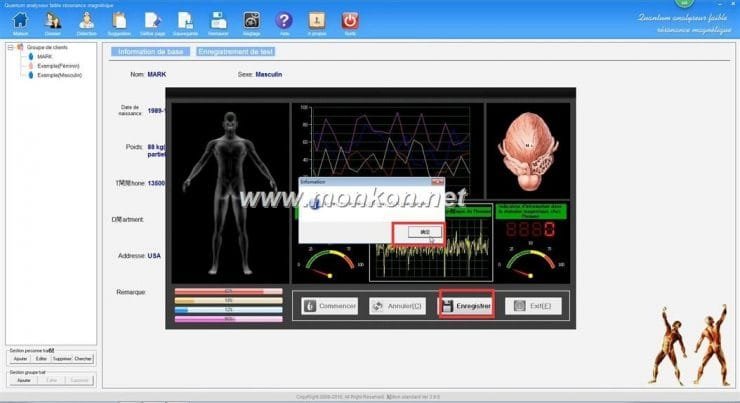Switch to Enregistrement de test tab

[x=235, y=51]
